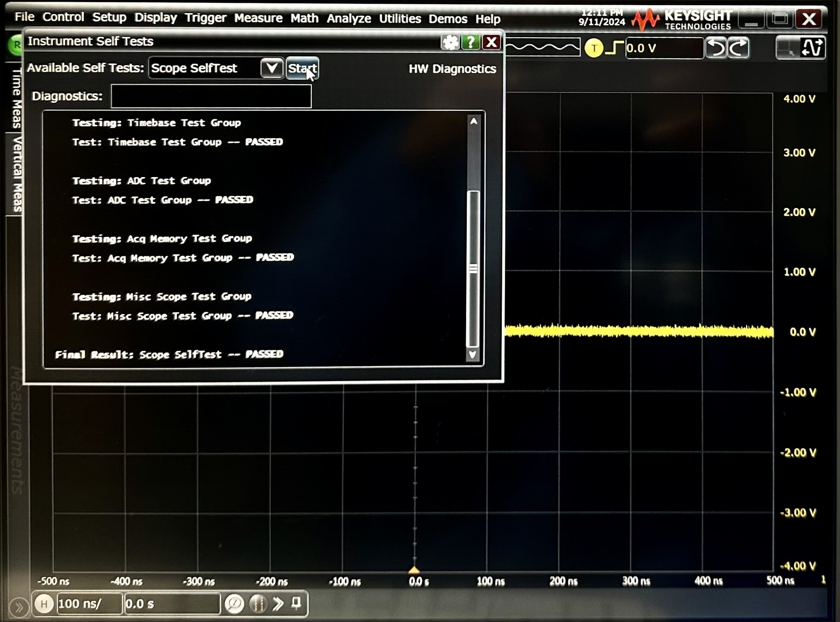Open the Self Tests dialog settings gear
Screen dimensions: 840x622
[x=450, y=43]
